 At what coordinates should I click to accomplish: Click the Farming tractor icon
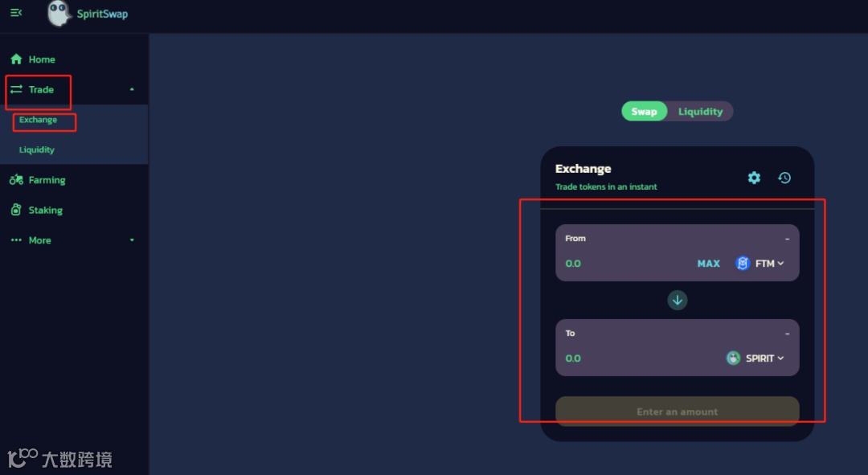16,180
